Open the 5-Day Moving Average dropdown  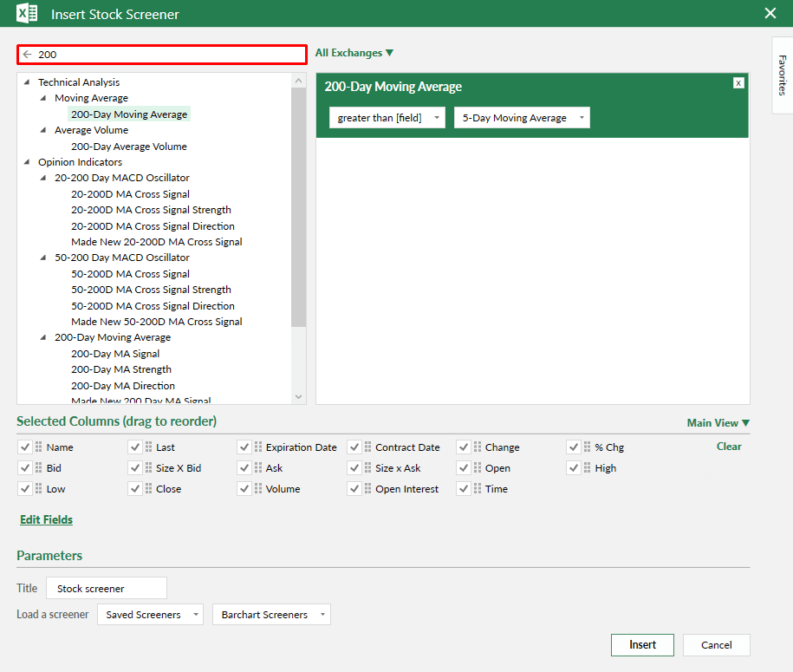pos(522,118)
